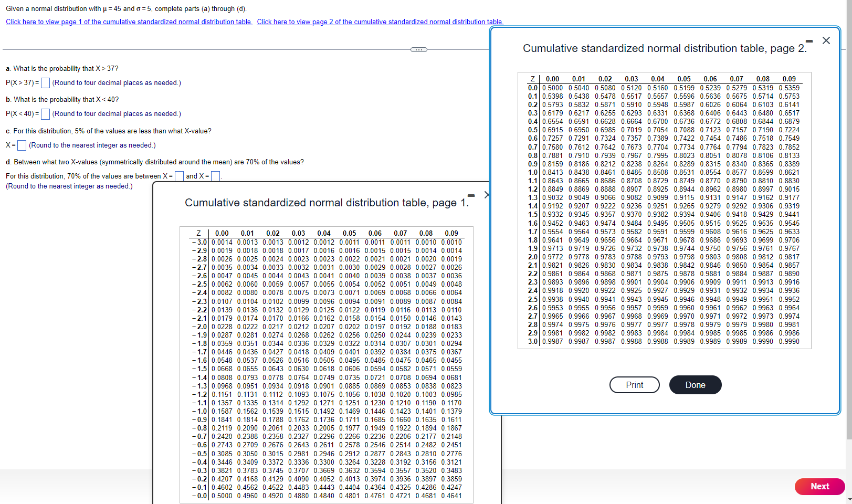
Task: Click the 0.9452 cell in page 2 table
Action: point(553,223)
